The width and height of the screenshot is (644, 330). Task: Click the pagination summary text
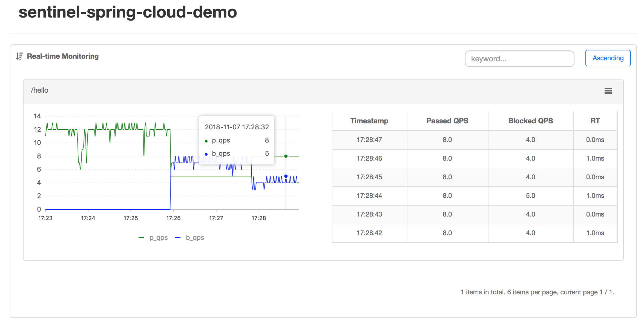tap(537, 292)
